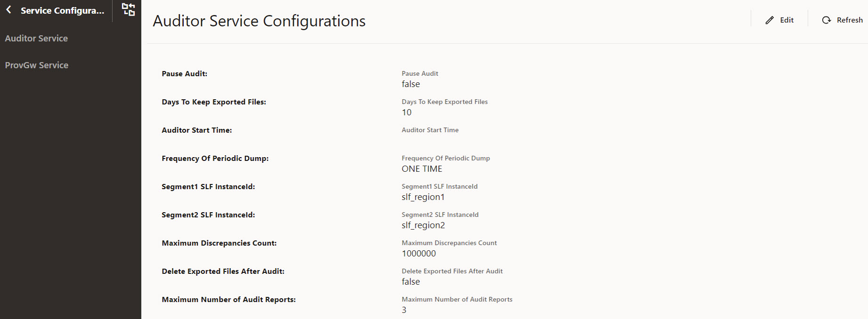This screenshot has width=868, height=319.
Task: Select the bold Days To Keep Exported Files: label
Action: 213,102
